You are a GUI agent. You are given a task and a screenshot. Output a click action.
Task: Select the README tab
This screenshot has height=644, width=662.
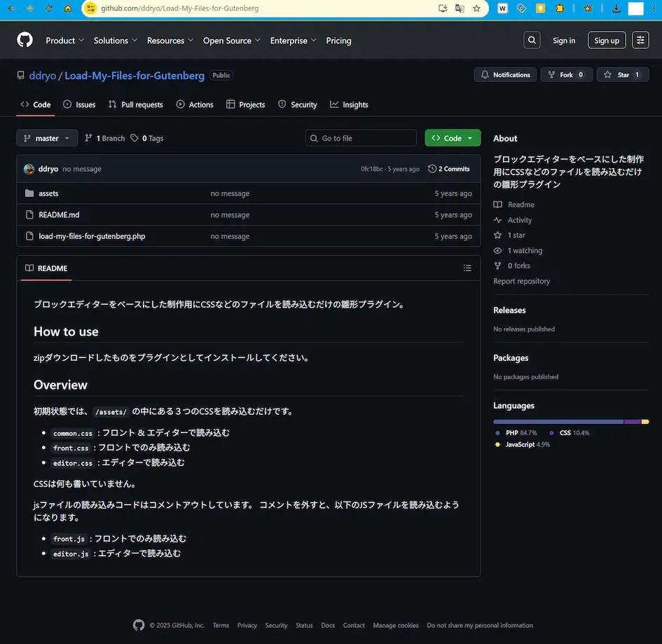[46, 268]
